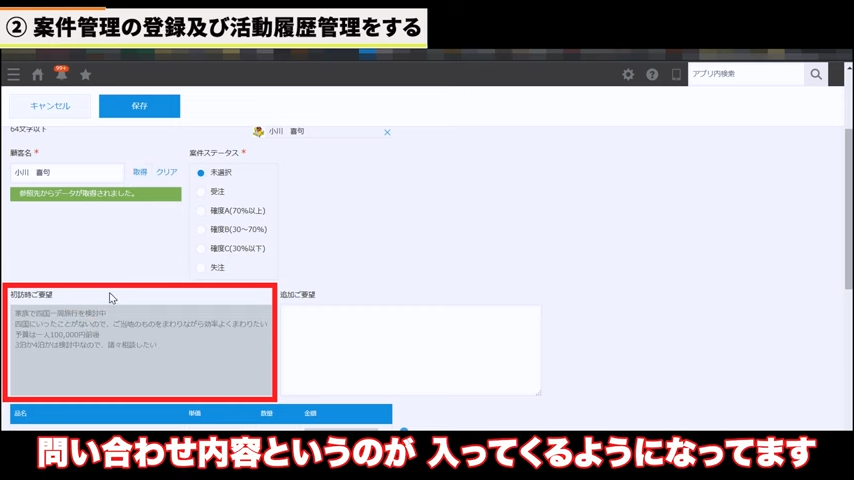Select the 確度B(30~70%) radio option

click(200, 229)
